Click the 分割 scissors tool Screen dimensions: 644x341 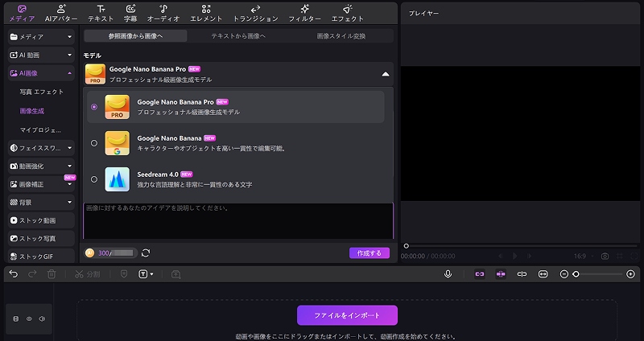(88, 274)
